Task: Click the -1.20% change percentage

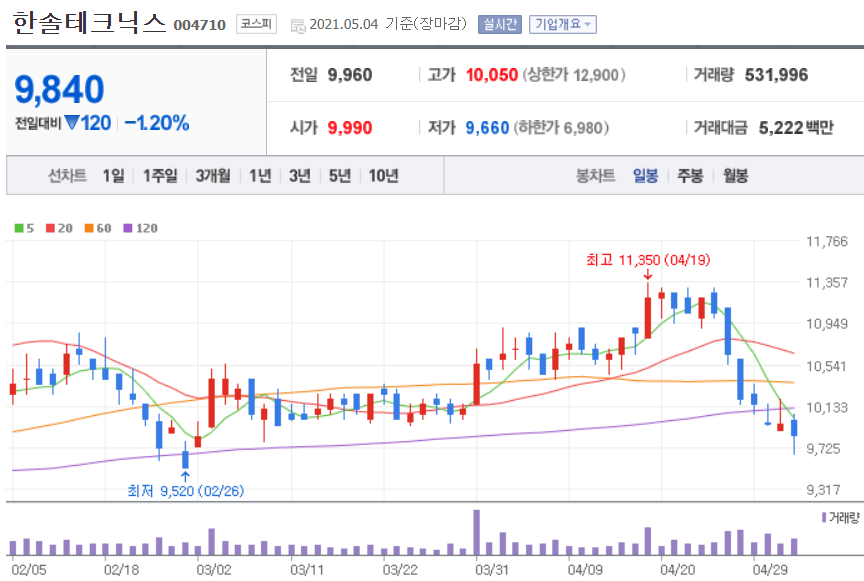Action: click(x=157, y=122)
